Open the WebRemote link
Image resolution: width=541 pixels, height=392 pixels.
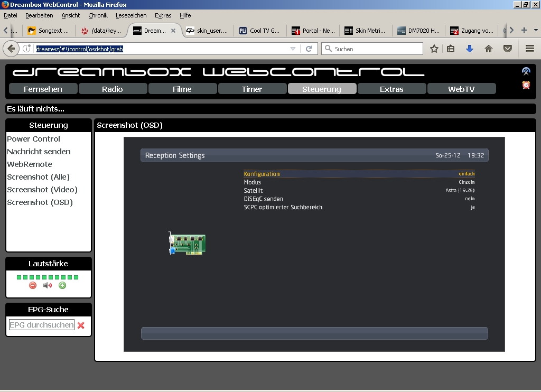(30, 165)
